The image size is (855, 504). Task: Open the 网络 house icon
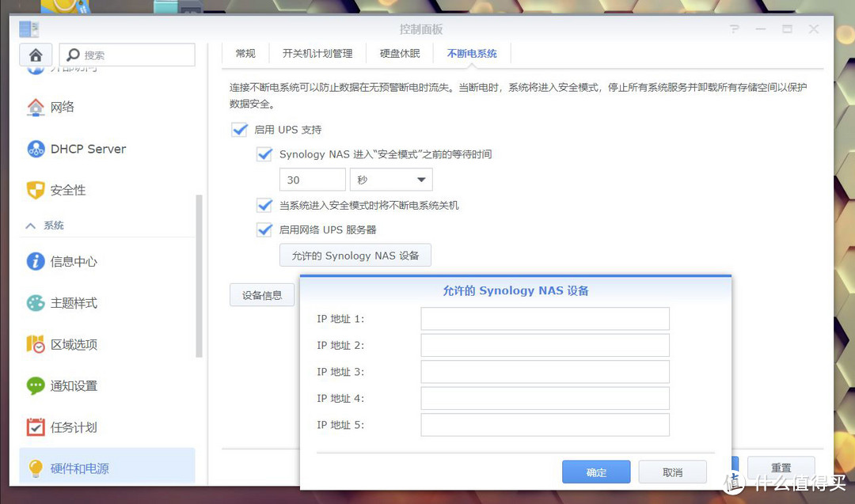click(x=36, y=107)
